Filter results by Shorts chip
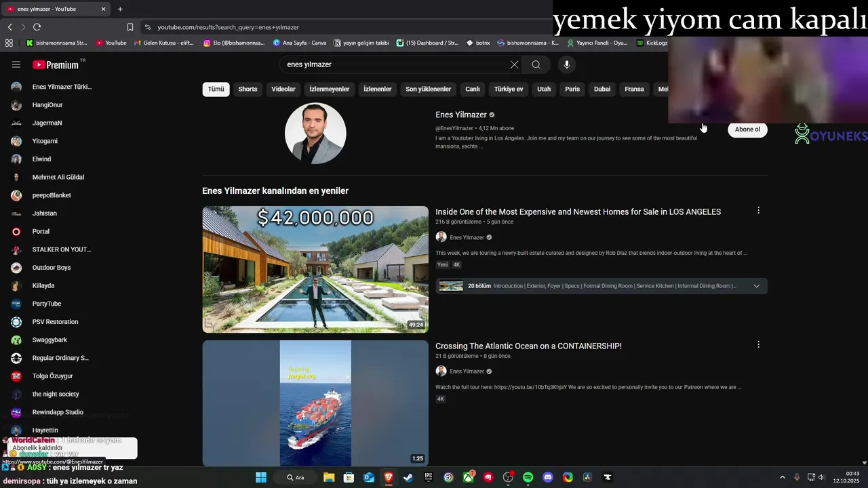Image resolution: width=868 pixels, height=488 pixels. pos(248,89)
